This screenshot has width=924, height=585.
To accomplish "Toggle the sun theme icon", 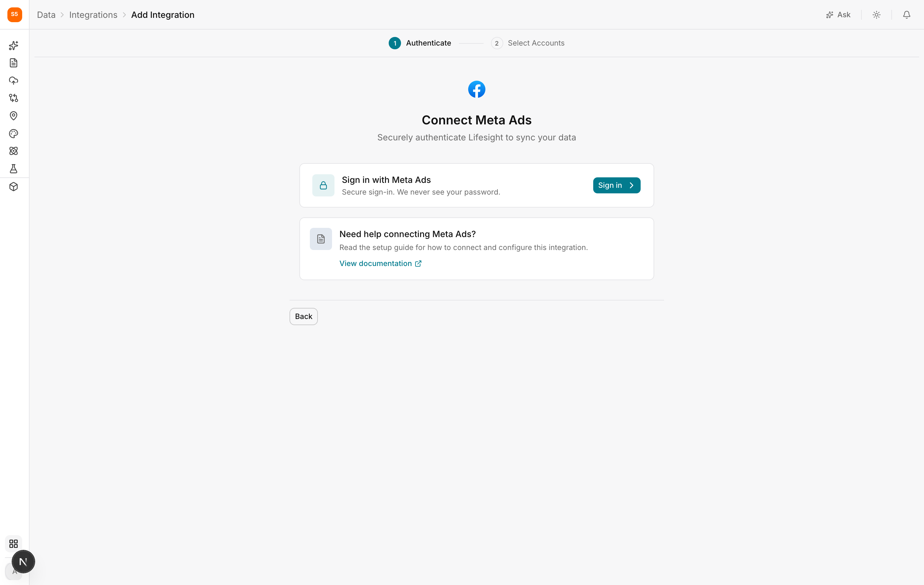I will [x=877, y=14].
